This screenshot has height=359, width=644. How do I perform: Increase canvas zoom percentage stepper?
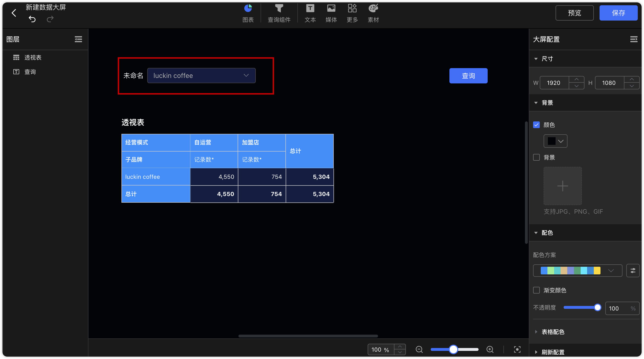400,347
